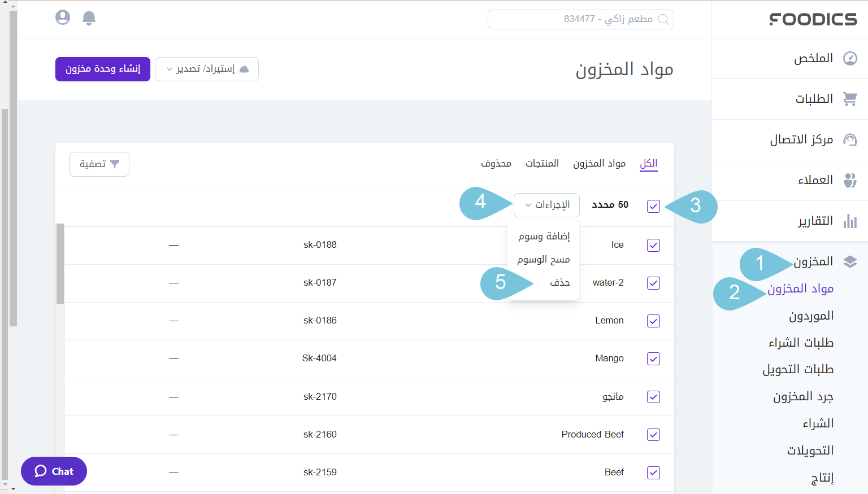Open the Chat support button
This screenshot has height=494, width=868.
point(54,471)
